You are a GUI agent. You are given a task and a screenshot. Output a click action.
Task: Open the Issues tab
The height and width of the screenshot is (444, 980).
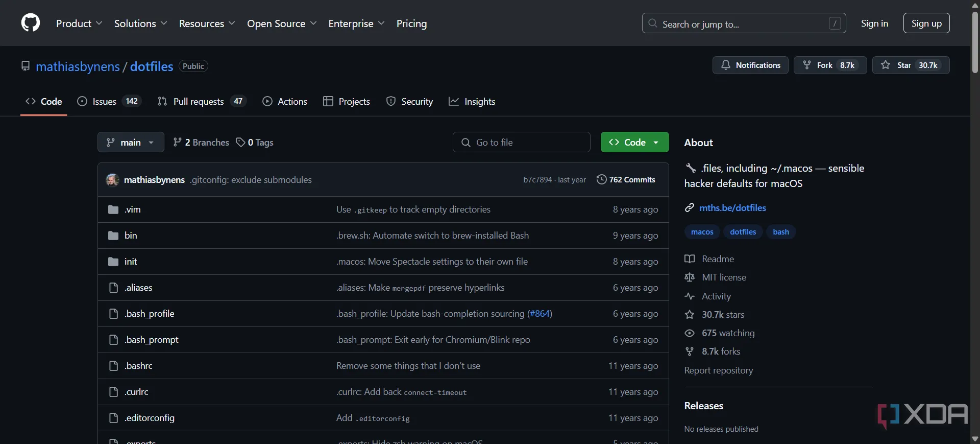click(109, 102)
